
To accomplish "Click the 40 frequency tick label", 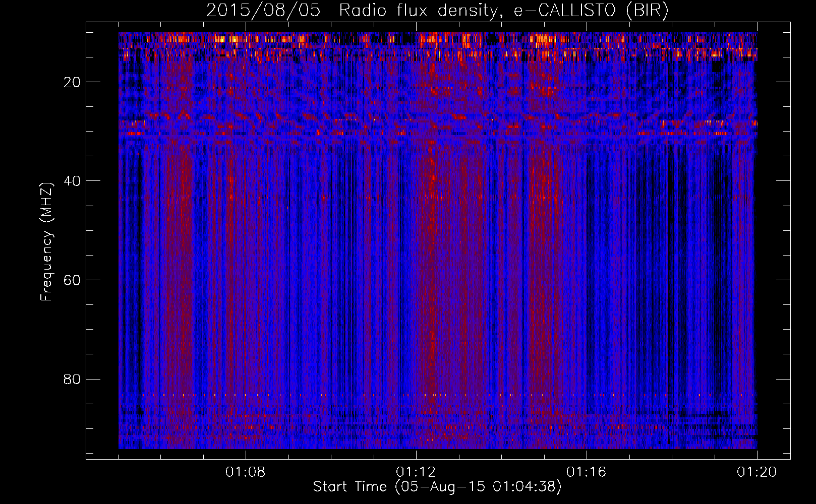I will (72, 181).
